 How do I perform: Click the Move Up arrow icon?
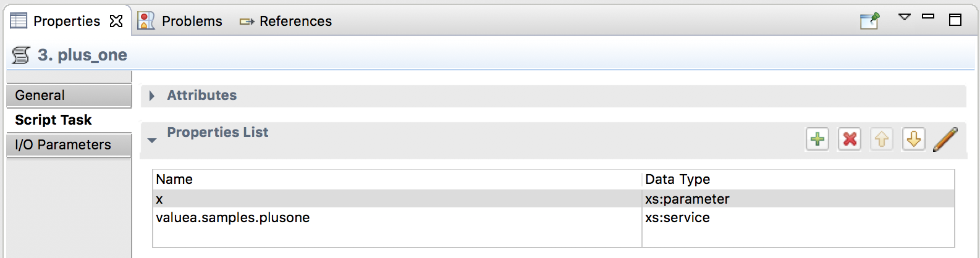[882, 139]
